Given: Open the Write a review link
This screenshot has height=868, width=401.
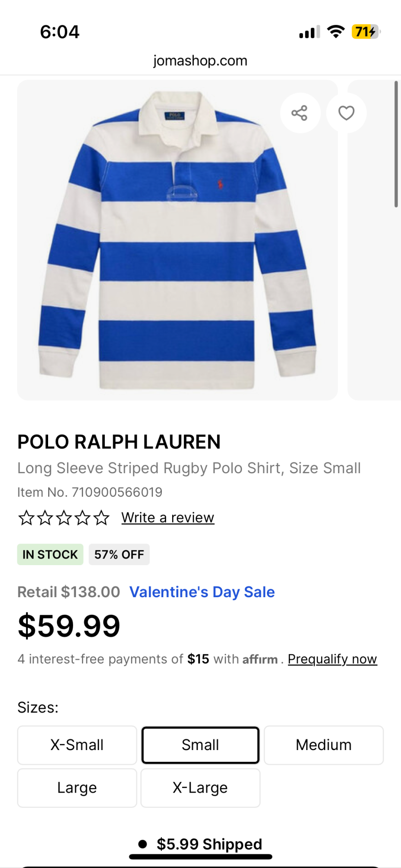Looking at the screenshot, I should click(167, 517).
